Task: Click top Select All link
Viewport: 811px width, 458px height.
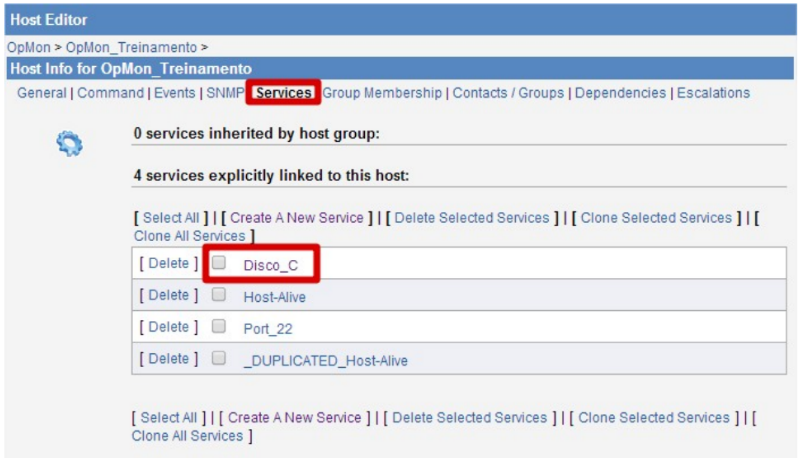Action: (x=171, y=217)
